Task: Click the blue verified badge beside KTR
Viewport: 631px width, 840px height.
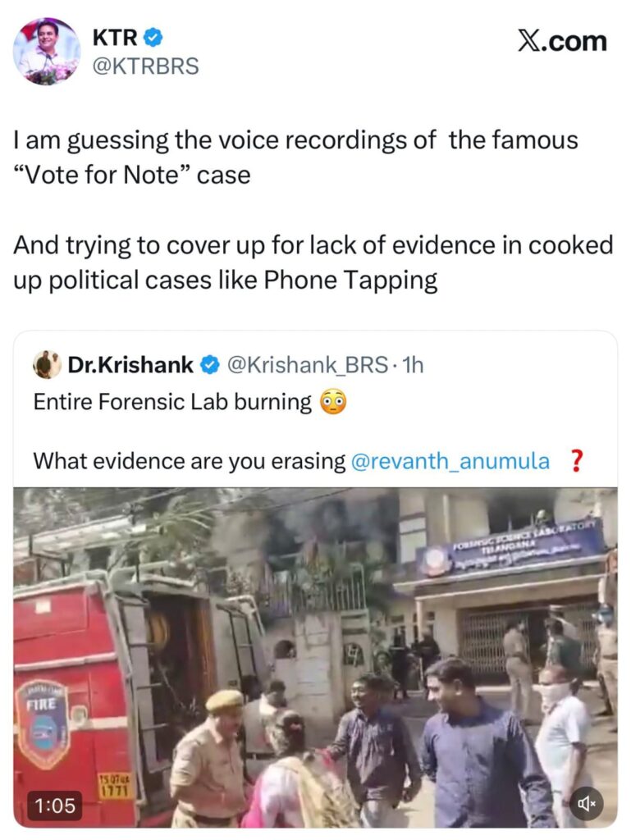Action: pos(153,37)
